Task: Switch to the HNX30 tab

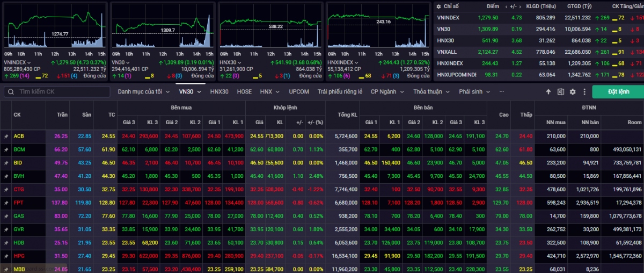Action: (x=219, y=92)
